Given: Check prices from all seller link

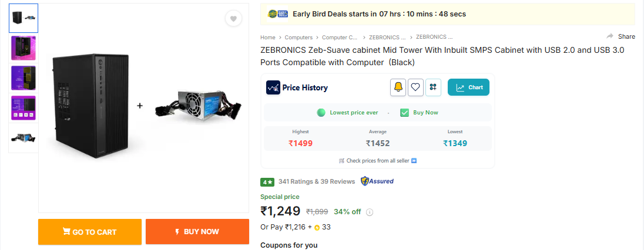Looking at the screenshot, I should (x=378, y=160).
